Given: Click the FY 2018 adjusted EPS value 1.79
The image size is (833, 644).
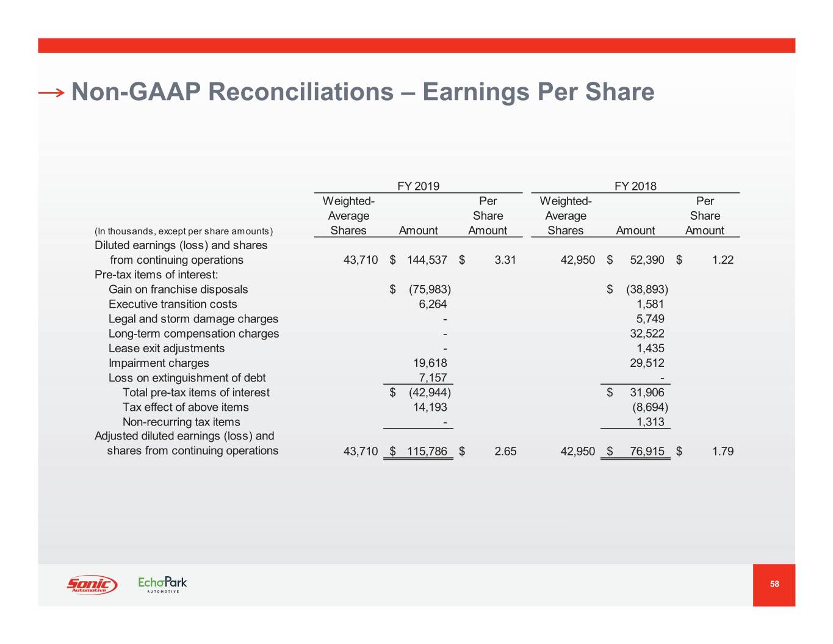Looking at the screenshot, I should pos(723,452).
